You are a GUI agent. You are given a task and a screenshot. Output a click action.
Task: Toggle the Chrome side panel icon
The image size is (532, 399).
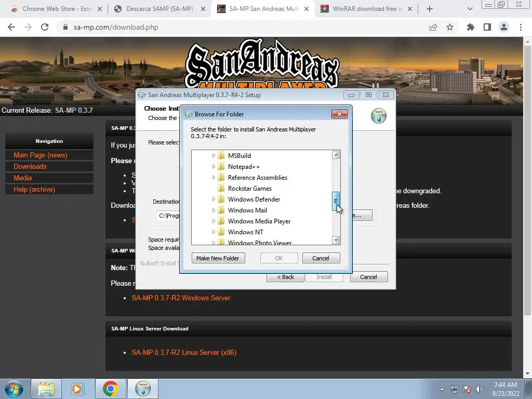[487, 27]
